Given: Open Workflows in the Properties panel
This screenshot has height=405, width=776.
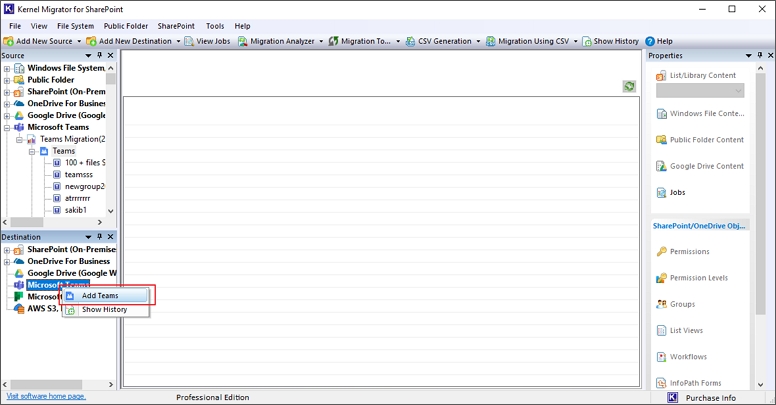Looking at the screenshot, I should (681, 356).
